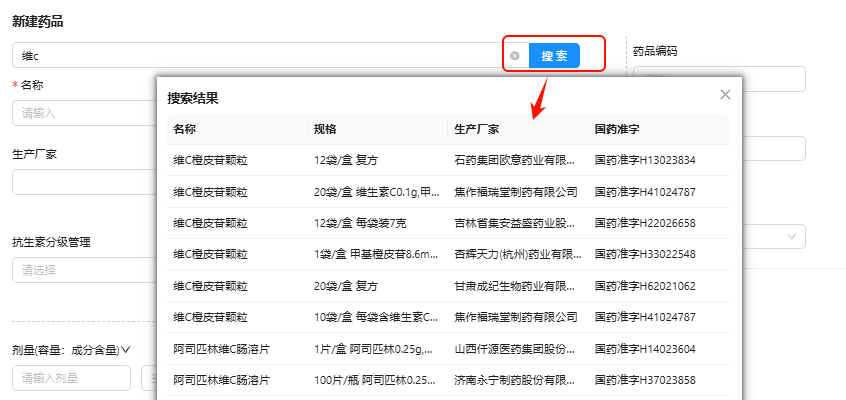Click the 国药准字 column header

coord(616,129)
